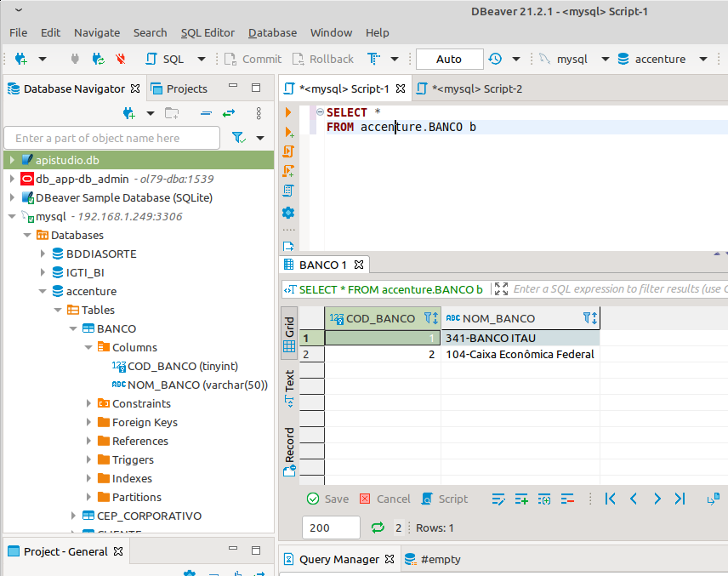Expand the Constraints folder of BANCO table
The height and width of the screenshot is (576, 728).
pyautogui.click(x=89, y=403)
